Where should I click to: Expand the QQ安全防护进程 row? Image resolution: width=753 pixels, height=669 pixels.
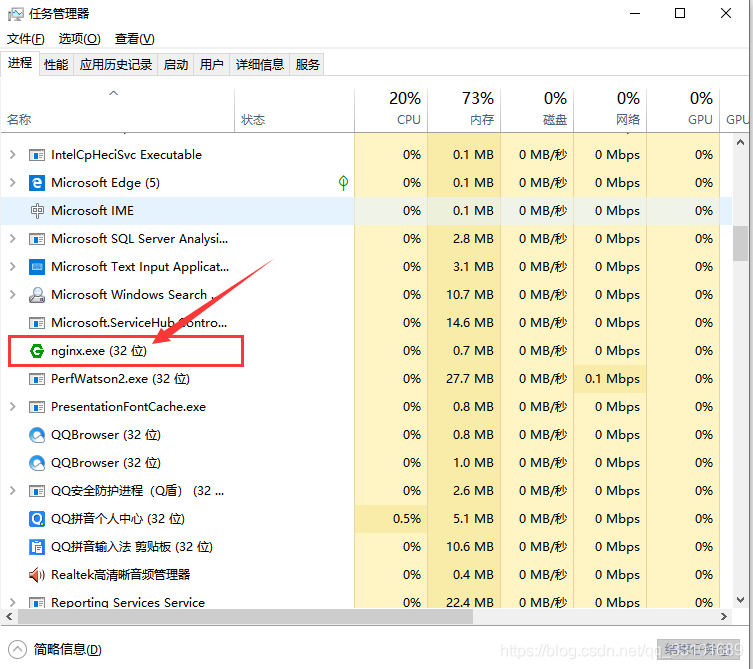pos(13,491)
